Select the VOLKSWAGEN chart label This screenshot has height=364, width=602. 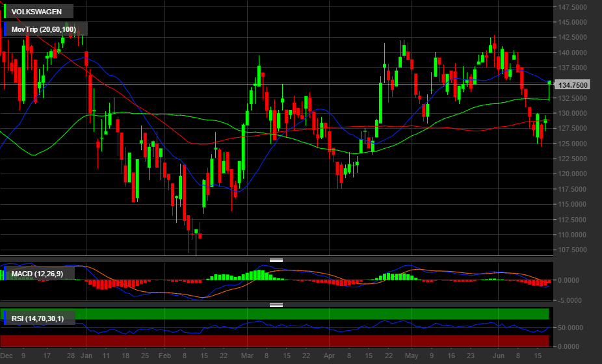[36, 12]
